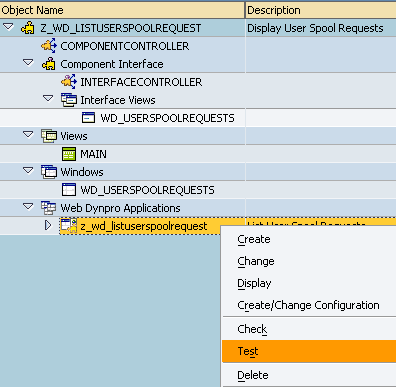Click the Windows folder icon
This screenshot has height=387, width=396.
[x=49, y=172]
